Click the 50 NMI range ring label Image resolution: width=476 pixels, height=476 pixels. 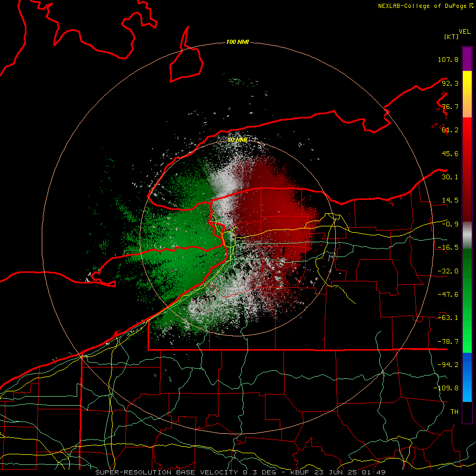point(237,140)
